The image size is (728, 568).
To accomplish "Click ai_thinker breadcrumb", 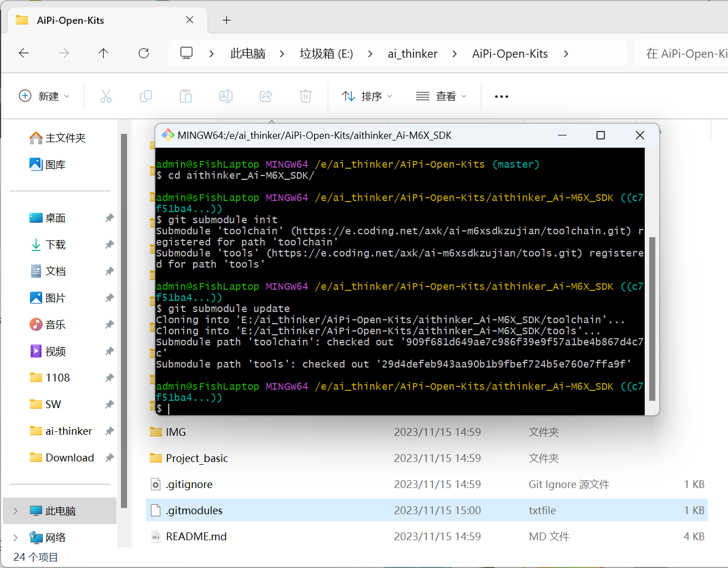I will [412, 54].
